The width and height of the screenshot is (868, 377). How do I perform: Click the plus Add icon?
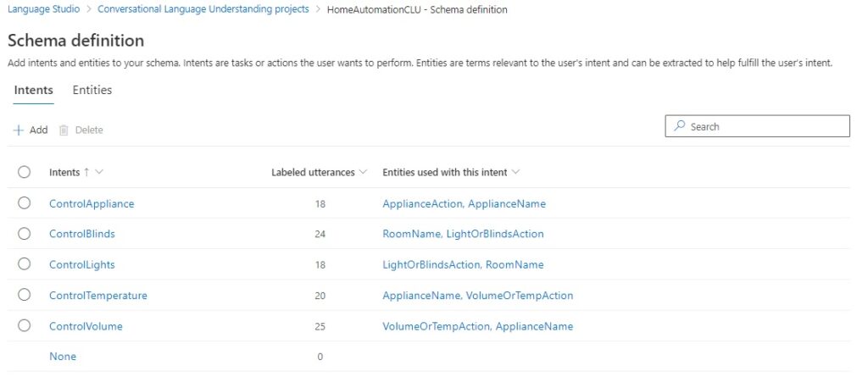tap(19, 130)
